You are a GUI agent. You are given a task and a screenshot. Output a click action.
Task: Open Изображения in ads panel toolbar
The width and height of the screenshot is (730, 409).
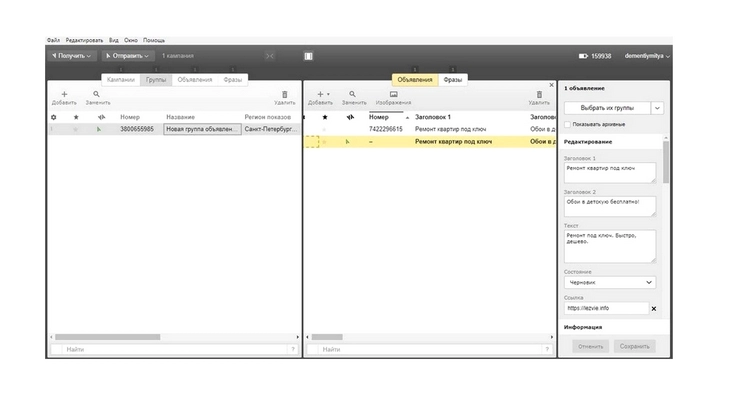[393, 94]
